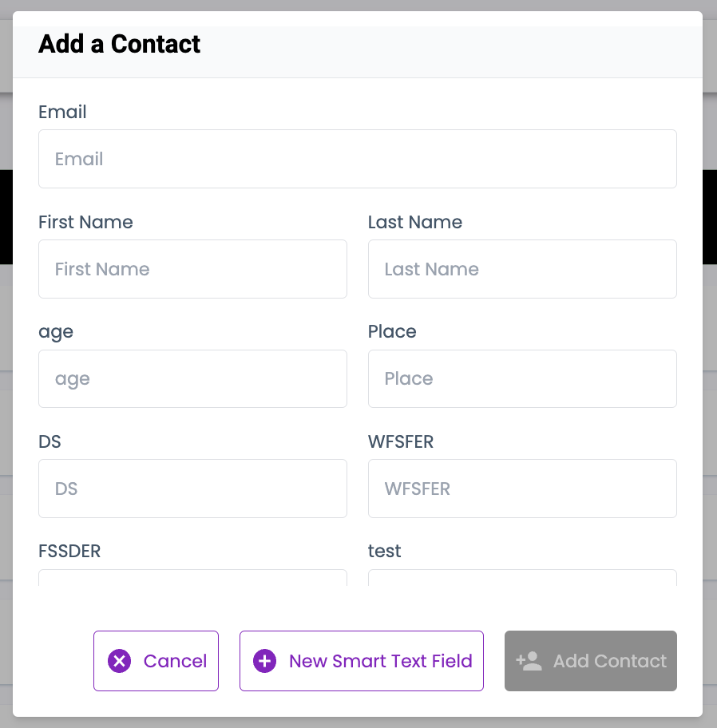Focus the partially visible FSSDER field
Viewport: 717px width, 728px height.
192,578
